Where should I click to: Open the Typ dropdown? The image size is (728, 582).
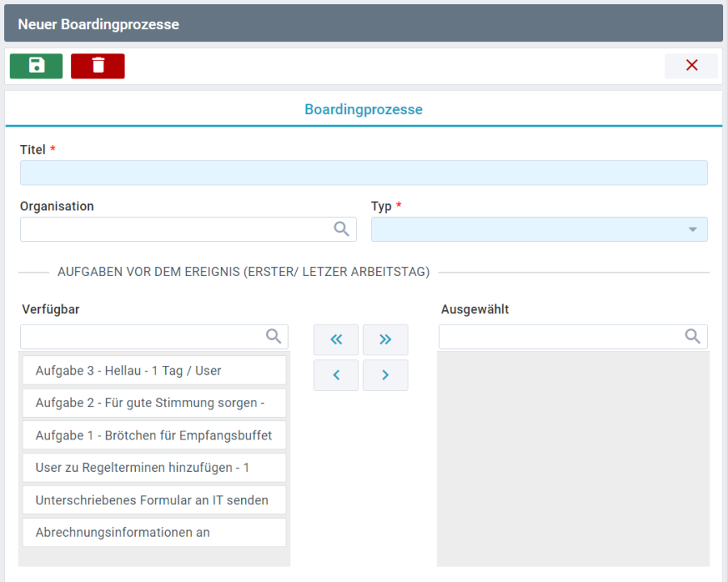point(539,229)
